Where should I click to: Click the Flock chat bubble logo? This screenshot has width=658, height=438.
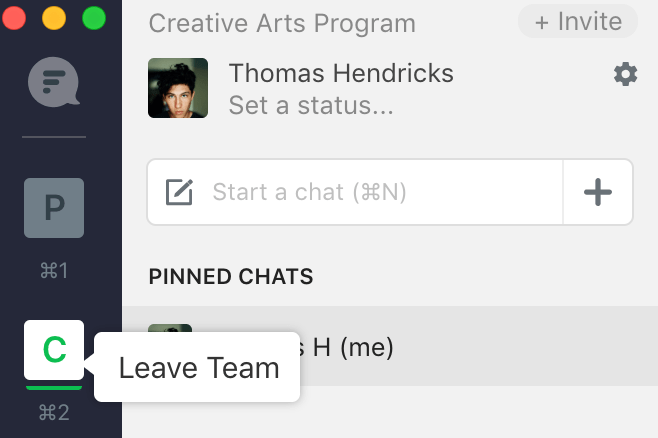coord(54,82)
